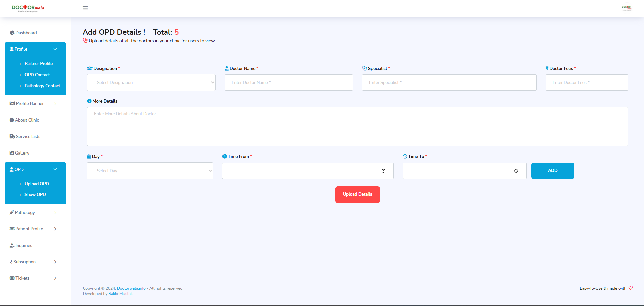
Task: Open the Time To clock picker icon
Action: (x=516, y=171)
